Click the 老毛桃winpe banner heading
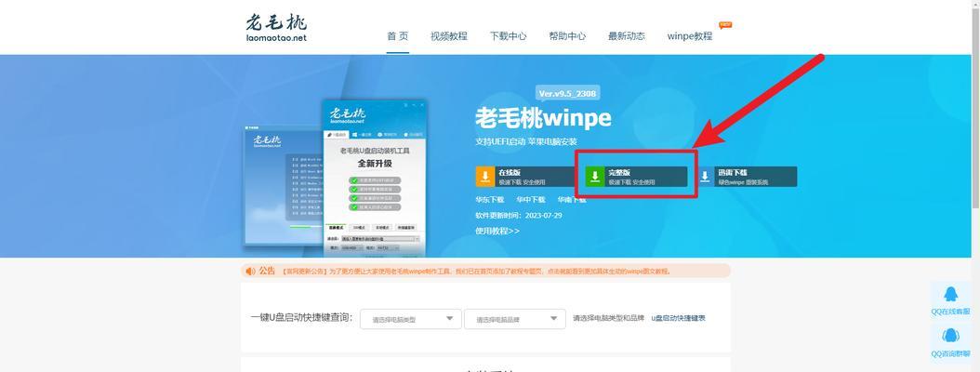 pos(542,117)
